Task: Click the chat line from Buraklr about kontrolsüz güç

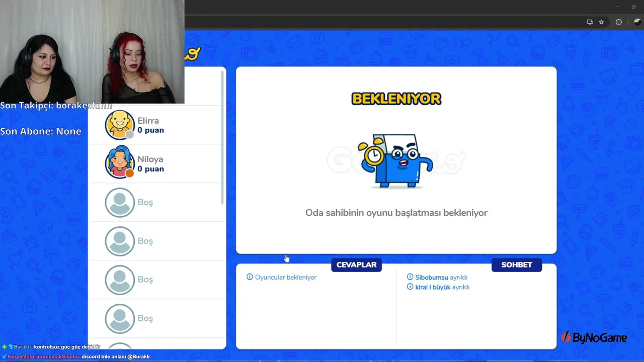Action: click(x=51, y=347)
